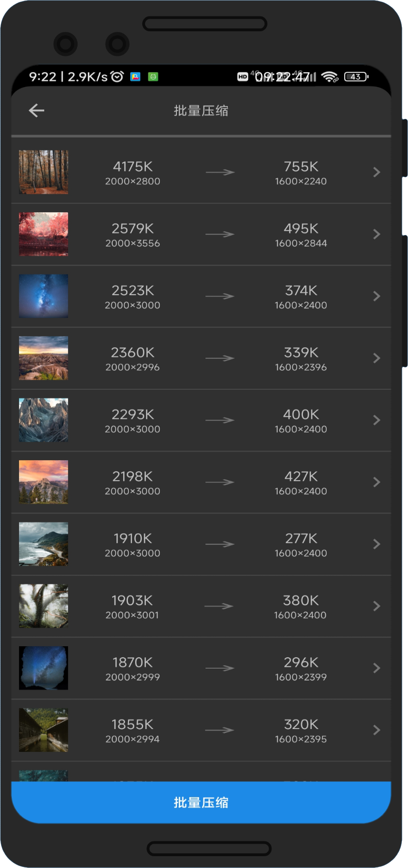Open the rocky mountain peaks thumbnail
Viewport: 408px width, 868px height.
pos(43,420)
